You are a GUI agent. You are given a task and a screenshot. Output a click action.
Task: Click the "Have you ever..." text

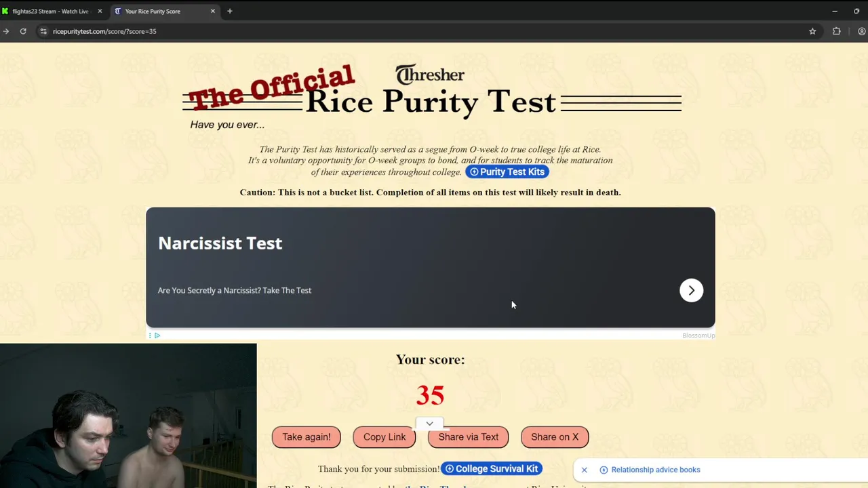coord(227,125)
